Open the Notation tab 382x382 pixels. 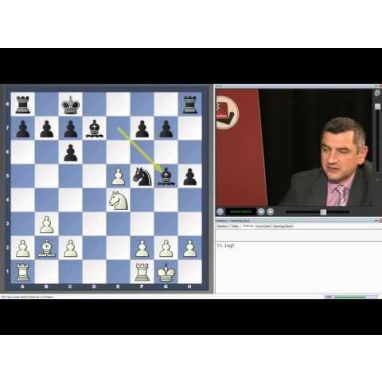(x=222, y=226)
